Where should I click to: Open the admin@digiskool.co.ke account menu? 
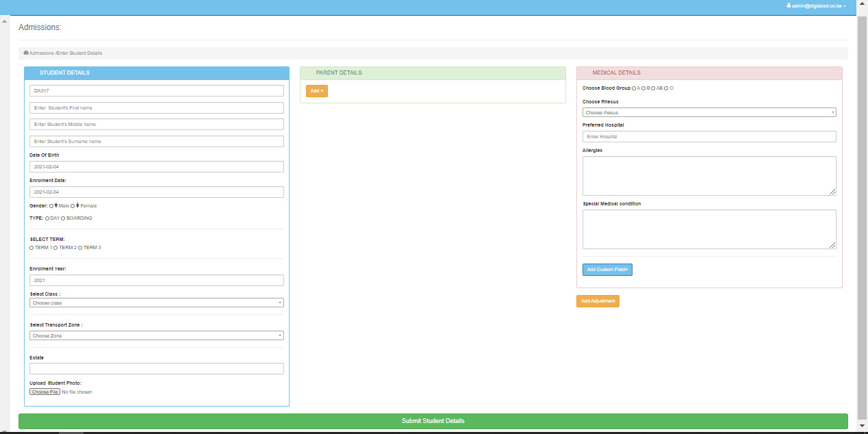tap(818, 5)
